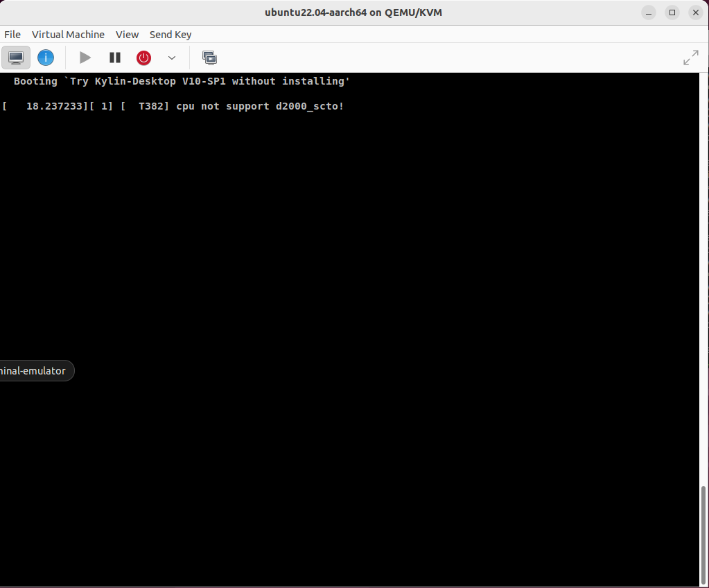Open the View menu

(127, 35)
